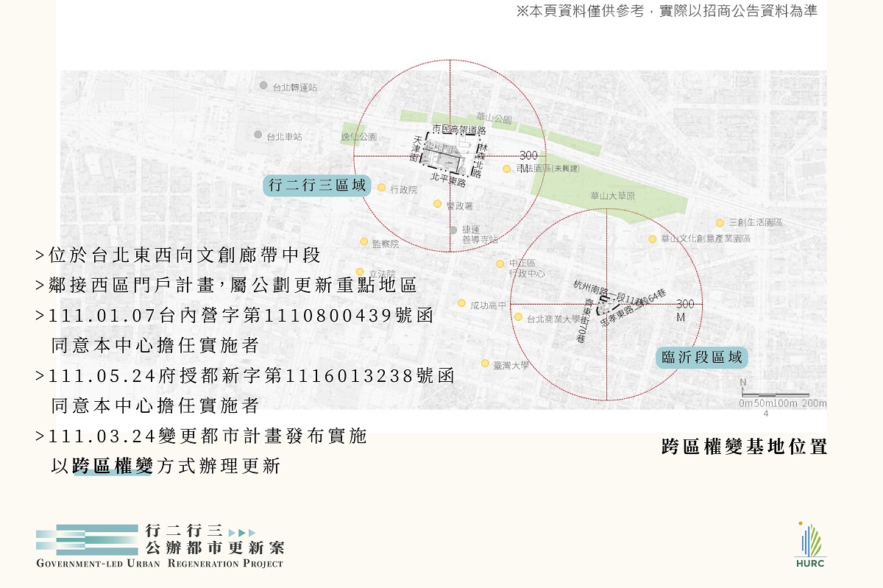Click the 跨區權變基地位置 map caption
The image size is (883, 588).
coord(744,447)
